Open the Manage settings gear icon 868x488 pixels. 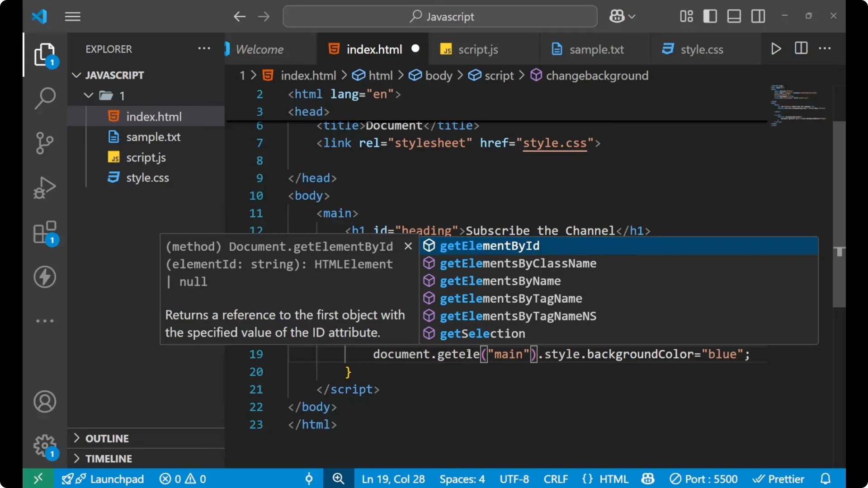tap(45, 446)
